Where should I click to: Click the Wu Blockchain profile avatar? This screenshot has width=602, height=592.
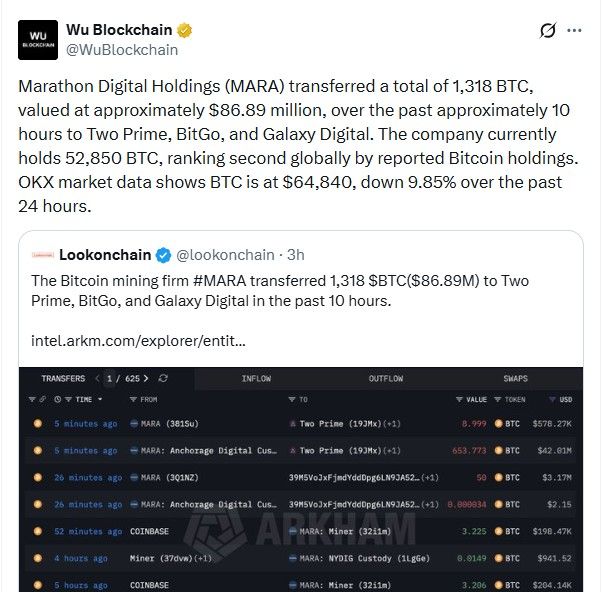(x=37, y=39)
